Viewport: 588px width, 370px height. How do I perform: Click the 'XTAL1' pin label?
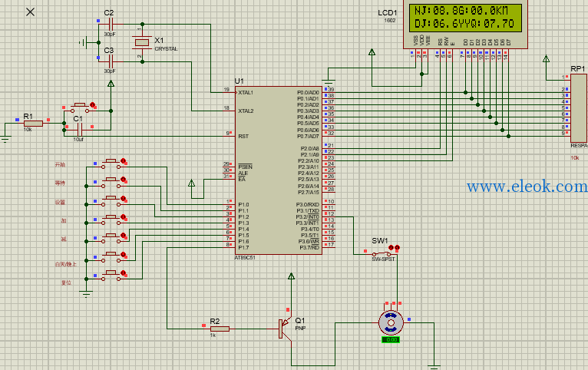[x=246, y=93]
